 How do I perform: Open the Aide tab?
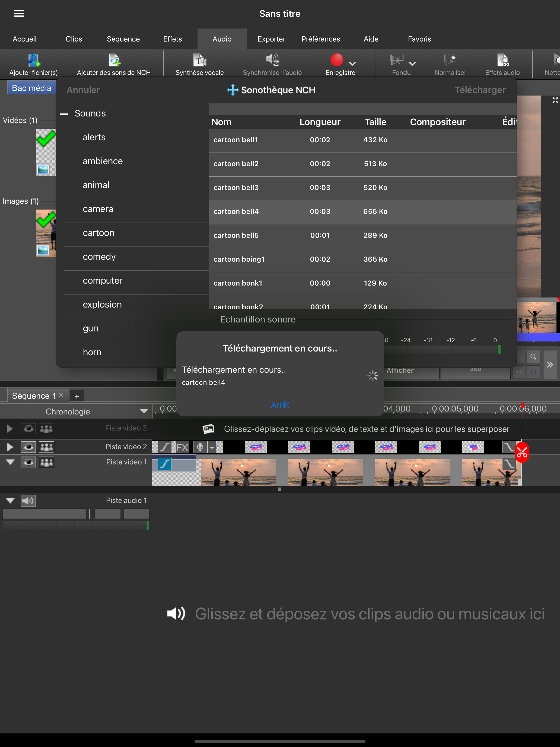click(x=371, y=39)
